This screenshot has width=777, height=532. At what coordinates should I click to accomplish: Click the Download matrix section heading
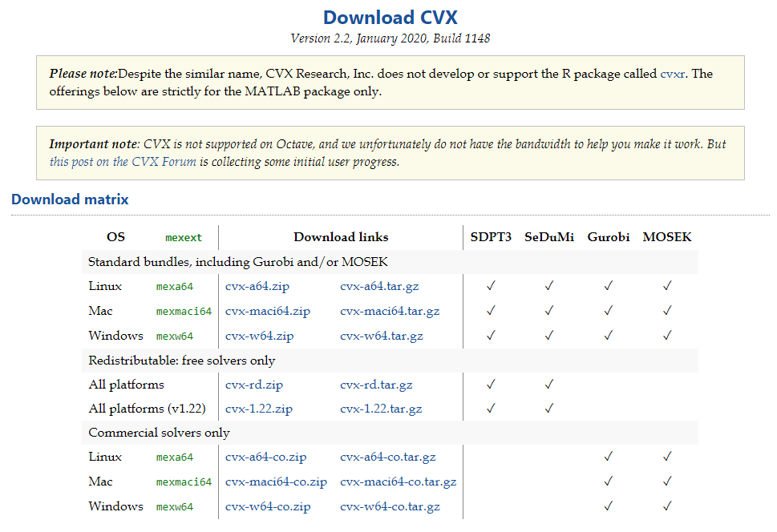[70, 199]
